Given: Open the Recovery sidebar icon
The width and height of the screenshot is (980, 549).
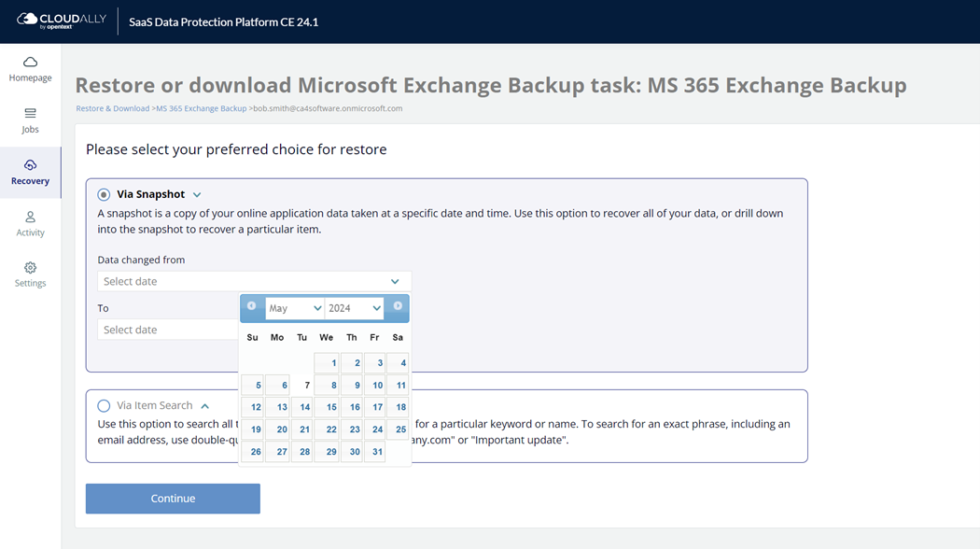Looking at the screenshot, I should (x=30, y=165).
